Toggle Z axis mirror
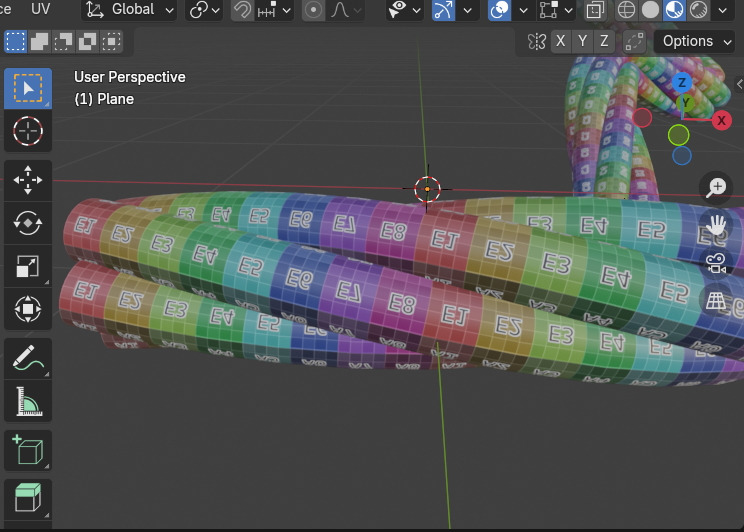 [604, 41]
